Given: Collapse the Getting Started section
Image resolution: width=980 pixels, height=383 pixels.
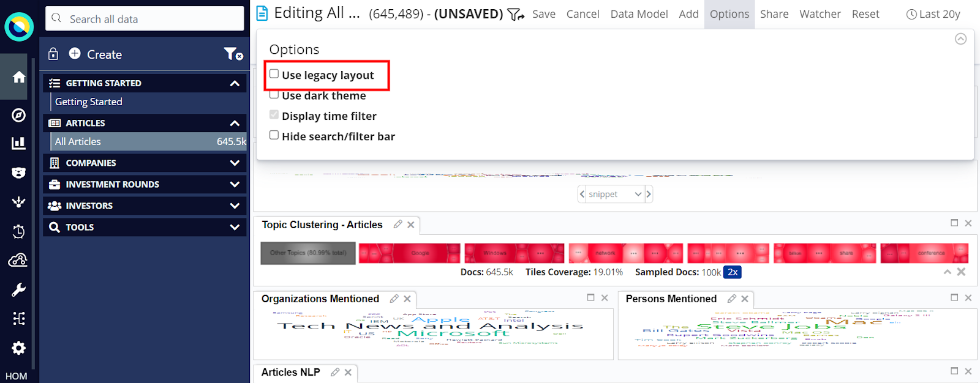Looking at the screenshot, I should click(x=235, y=83).
